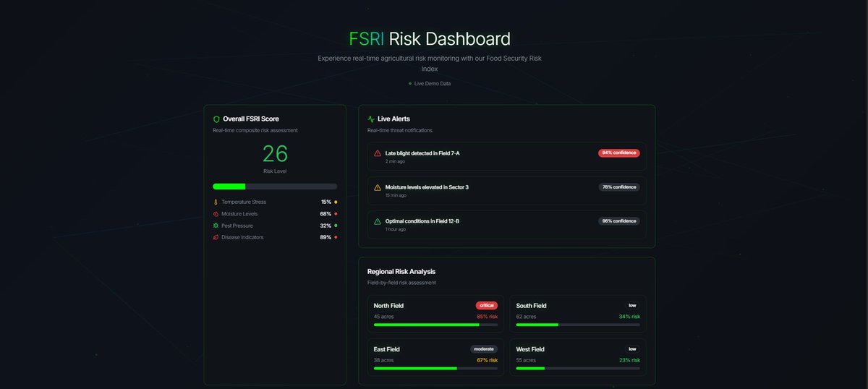Click the 45 acres text
This screenshot has height=389, width=868.
pos(383,317)
